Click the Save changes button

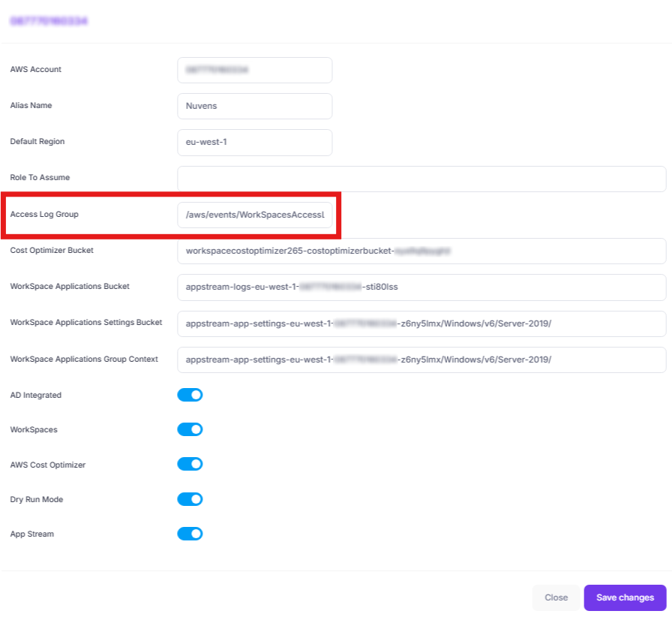click(x=625, y=597)
